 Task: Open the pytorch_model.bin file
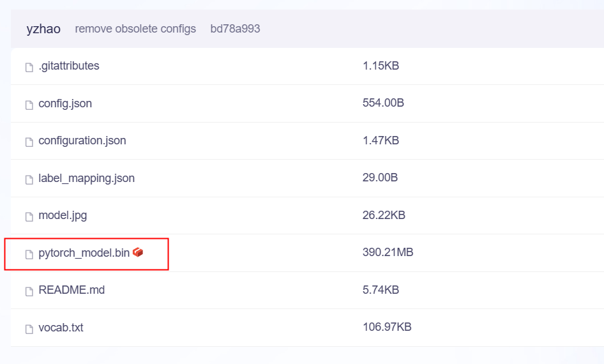tap(84, 253)
